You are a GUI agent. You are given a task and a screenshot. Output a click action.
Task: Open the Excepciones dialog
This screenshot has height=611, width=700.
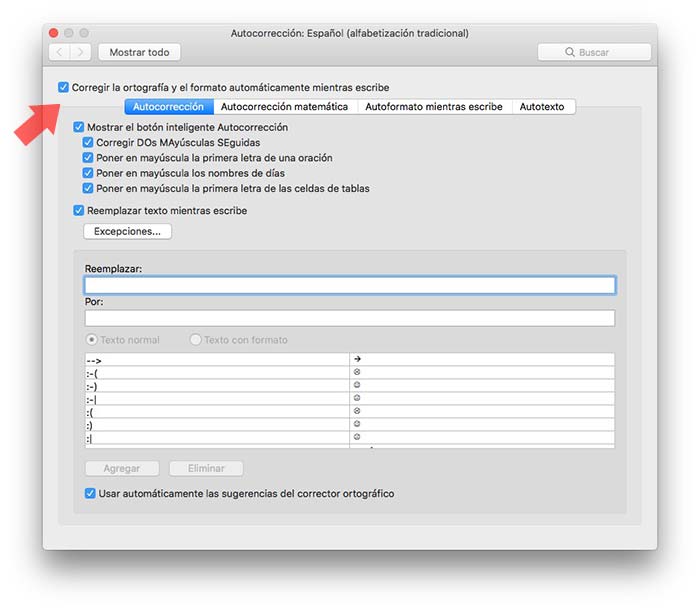[127, 232]
